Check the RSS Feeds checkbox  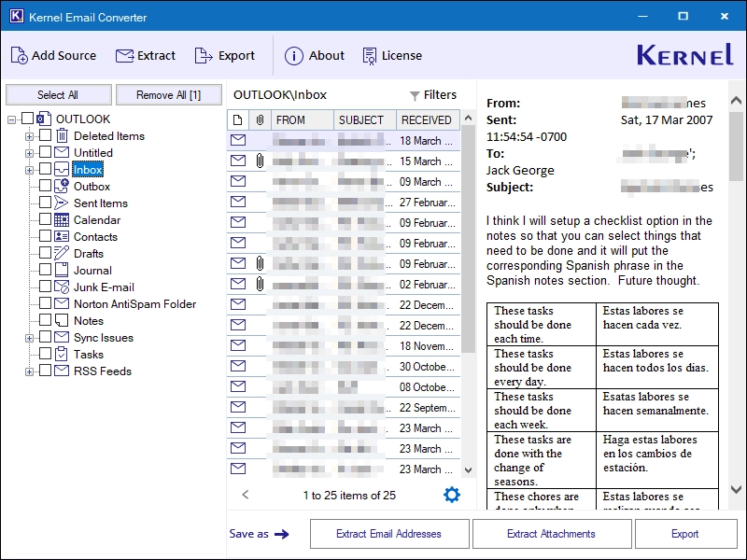45,370
